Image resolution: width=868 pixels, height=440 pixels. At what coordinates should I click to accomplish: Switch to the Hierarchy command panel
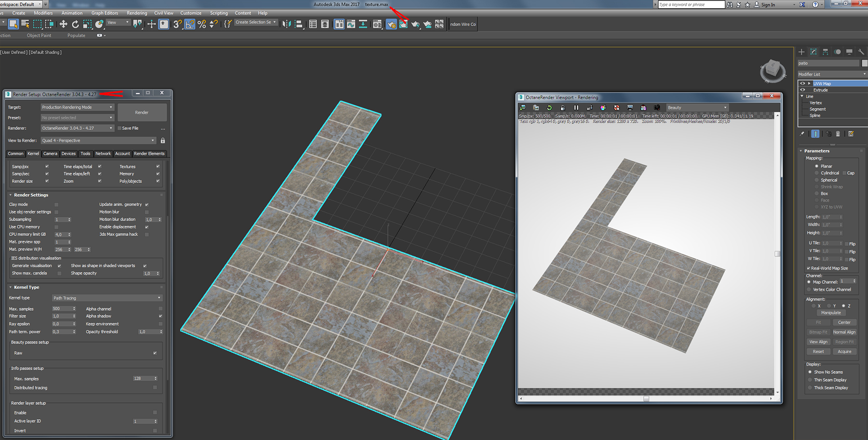[826, 52]
